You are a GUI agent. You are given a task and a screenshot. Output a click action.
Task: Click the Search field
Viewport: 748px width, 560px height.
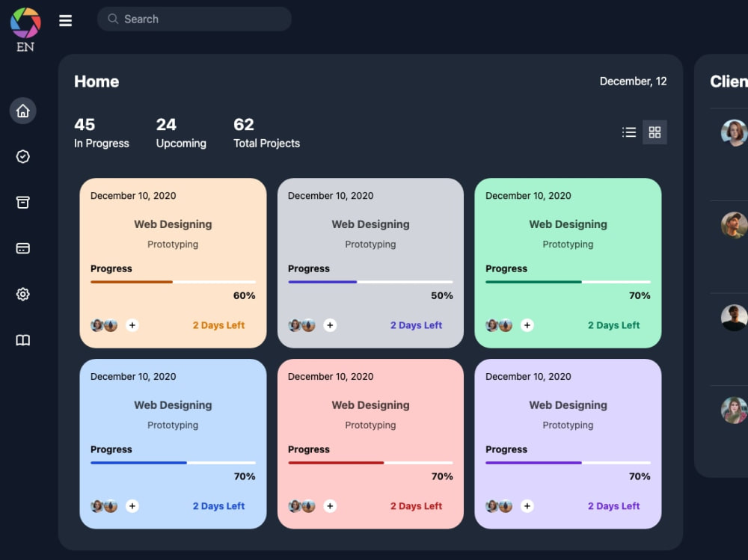click(x=194, y=19)
